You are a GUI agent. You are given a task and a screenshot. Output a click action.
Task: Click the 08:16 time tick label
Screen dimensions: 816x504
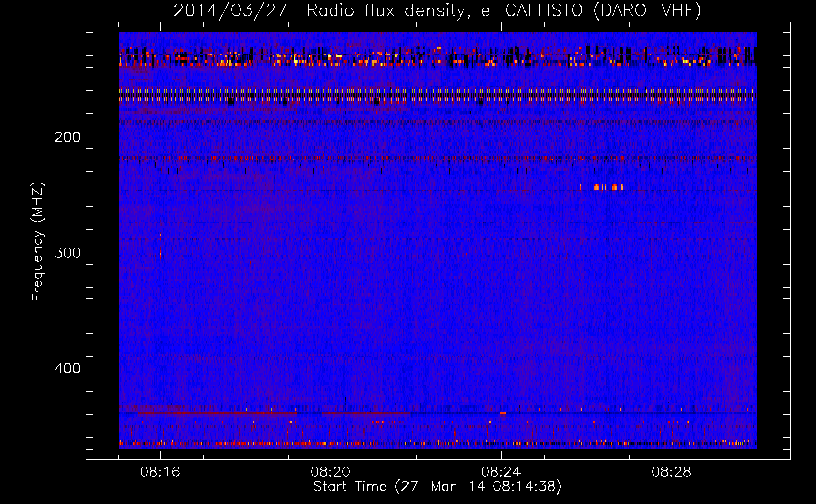(x=160, y=472)
